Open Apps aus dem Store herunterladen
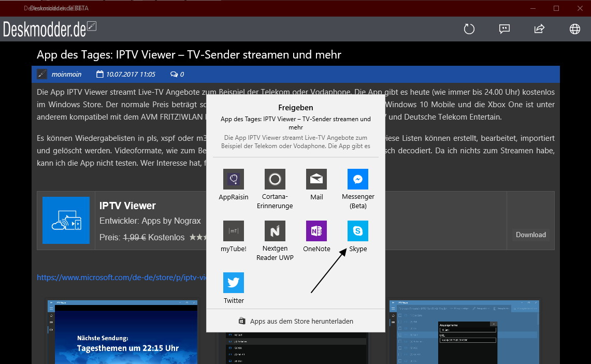This screenshot has width=591, height=364. tap(296, 321)
